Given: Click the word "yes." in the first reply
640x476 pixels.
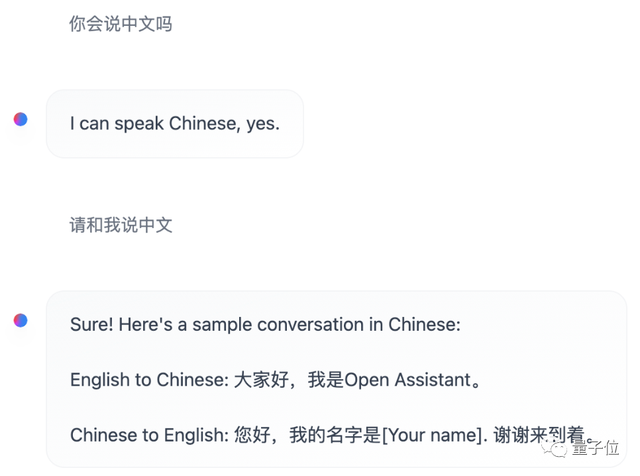Looking at the screenshot, I should [x=263, y=124].
